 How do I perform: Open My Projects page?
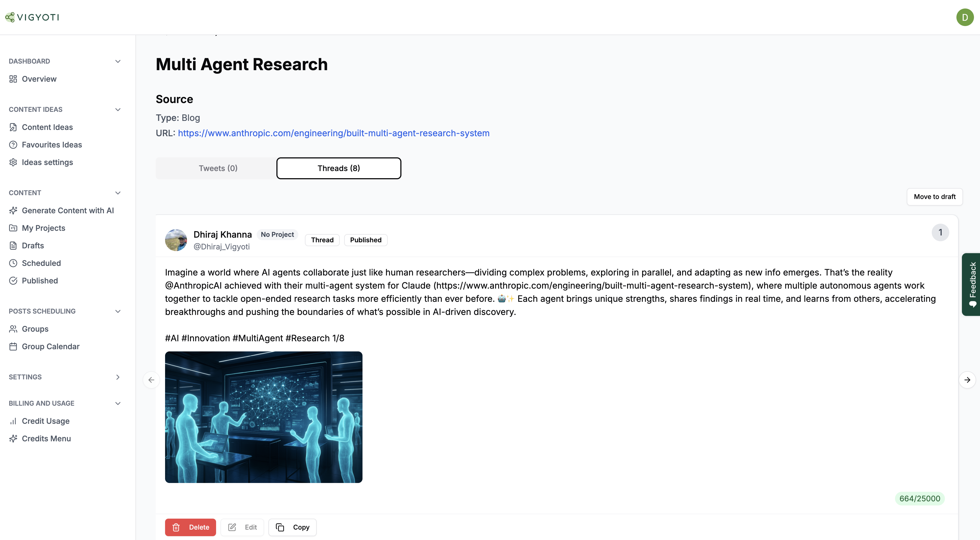coord(43,228)
